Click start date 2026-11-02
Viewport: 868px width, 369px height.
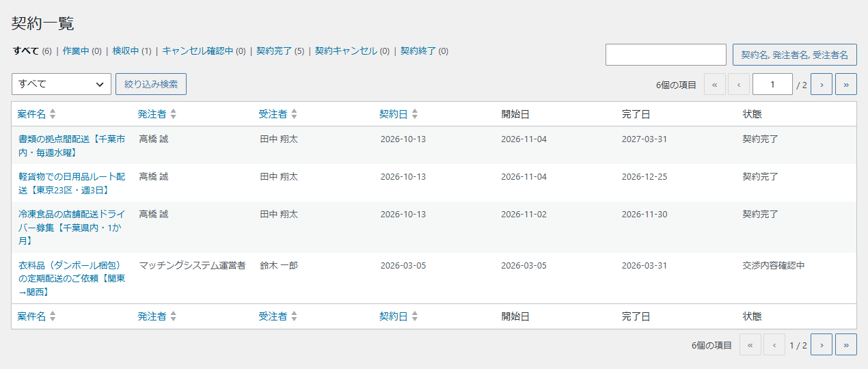(x=524, y=214)
